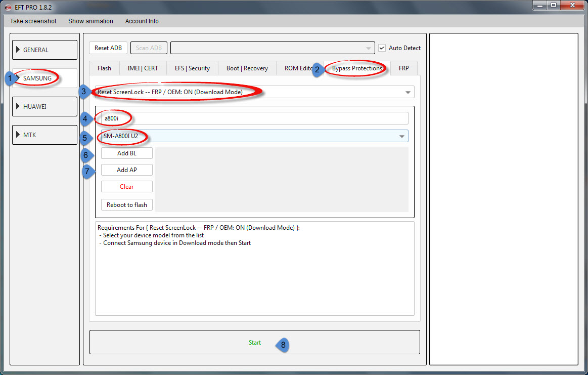The height and width of the screenshot is (375, 588).
Task: Expand the HUAWEI sidebar section
Action: click(44, 107)
